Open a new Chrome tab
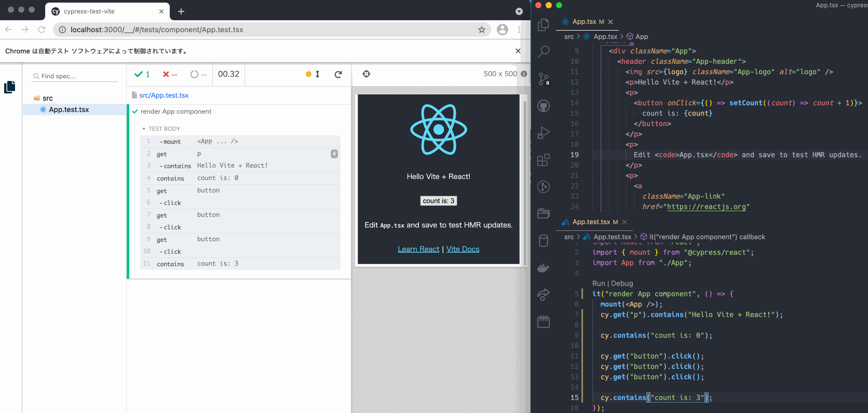This screenshot has height=413, width=868. [181, 11]
